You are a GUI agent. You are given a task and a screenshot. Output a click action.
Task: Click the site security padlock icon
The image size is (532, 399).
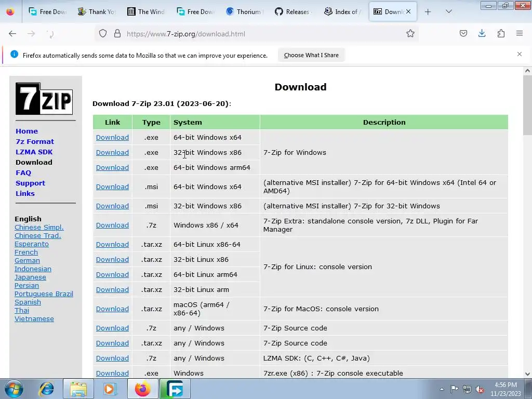point(117,34)
